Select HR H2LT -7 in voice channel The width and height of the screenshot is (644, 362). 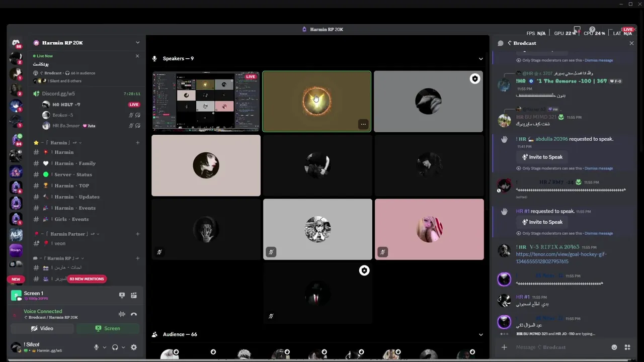pyautogui.click(x=66, y=105)
